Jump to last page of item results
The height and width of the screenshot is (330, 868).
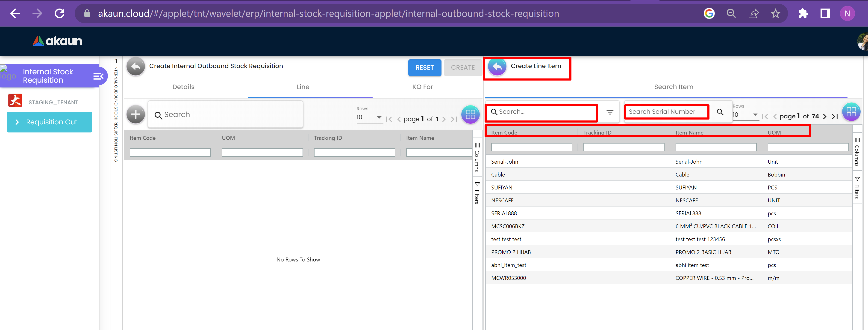coord(835,117)
